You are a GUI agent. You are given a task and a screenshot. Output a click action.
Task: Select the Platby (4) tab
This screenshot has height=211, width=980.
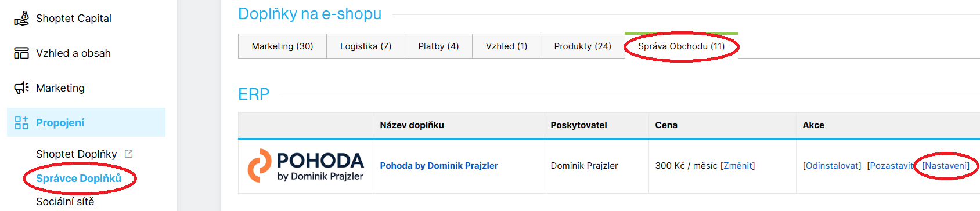pos(438,46)
